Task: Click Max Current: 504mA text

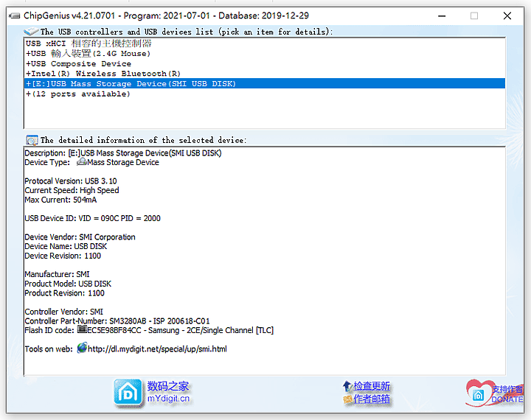Action: [x=60, y=200]
